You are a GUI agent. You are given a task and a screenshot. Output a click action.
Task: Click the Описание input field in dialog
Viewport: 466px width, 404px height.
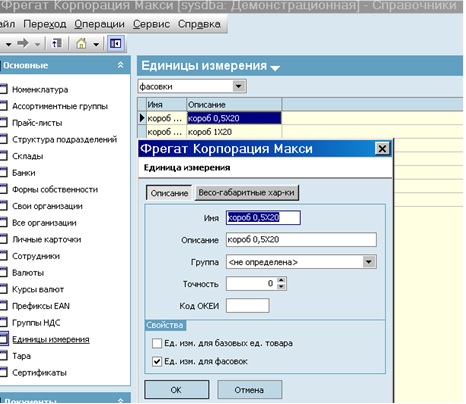[301, 240]
